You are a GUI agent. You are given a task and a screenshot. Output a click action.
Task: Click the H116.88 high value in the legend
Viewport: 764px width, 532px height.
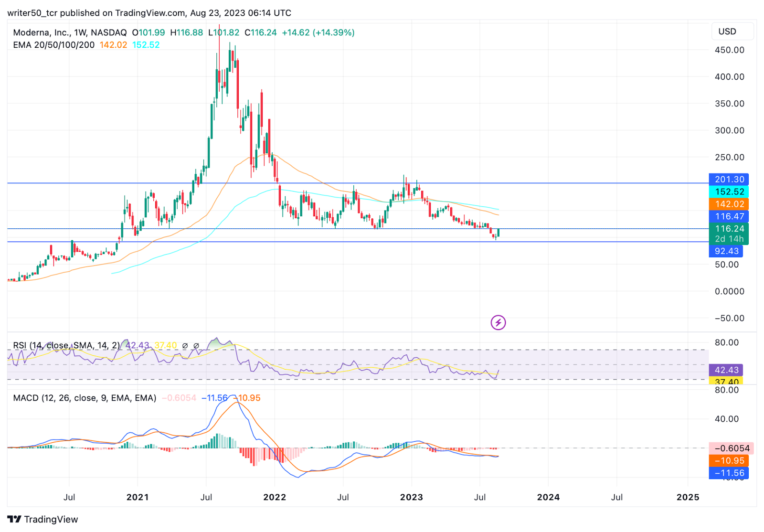pos(187,32)
